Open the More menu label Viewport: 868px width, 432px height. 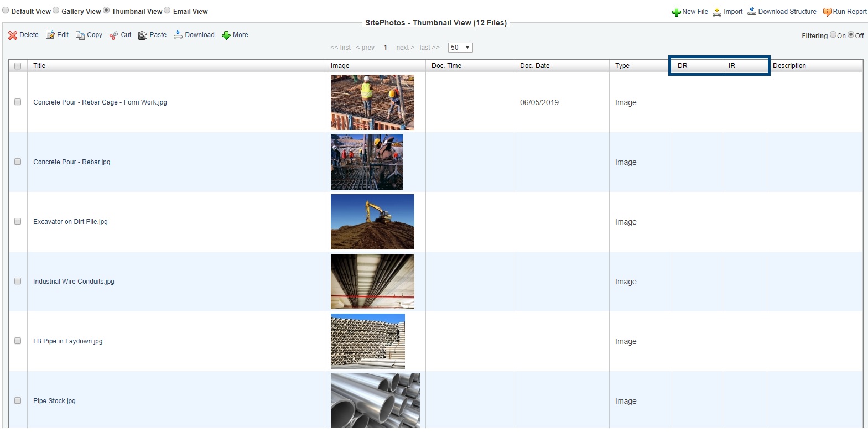(x=240, y=35)
